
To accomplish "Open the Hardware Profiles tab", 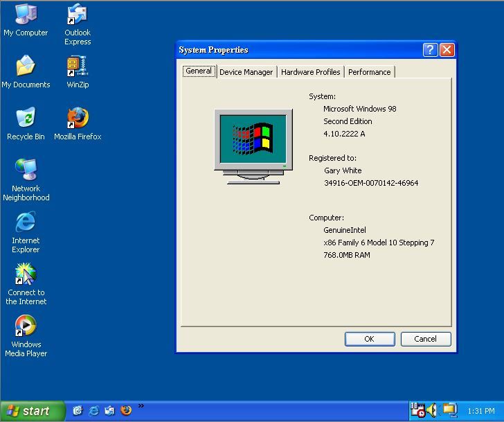I will tap(310, 72).
